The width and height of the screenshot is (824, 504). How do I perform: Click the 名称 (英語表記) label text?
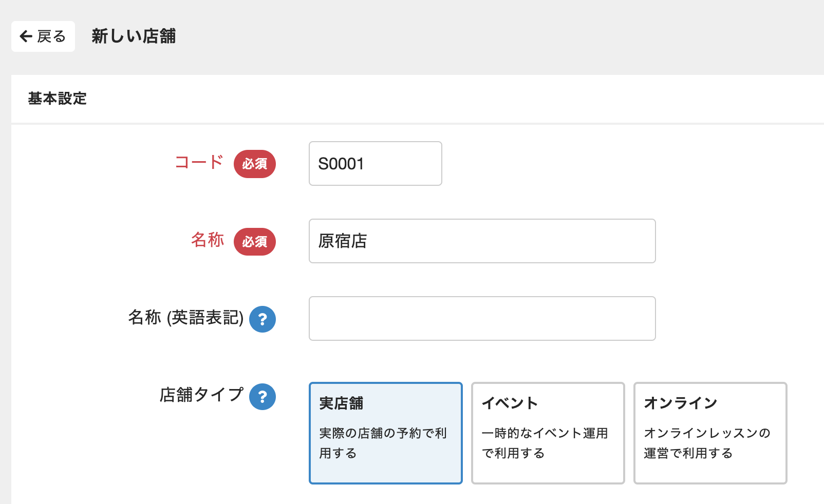point(185,318)
